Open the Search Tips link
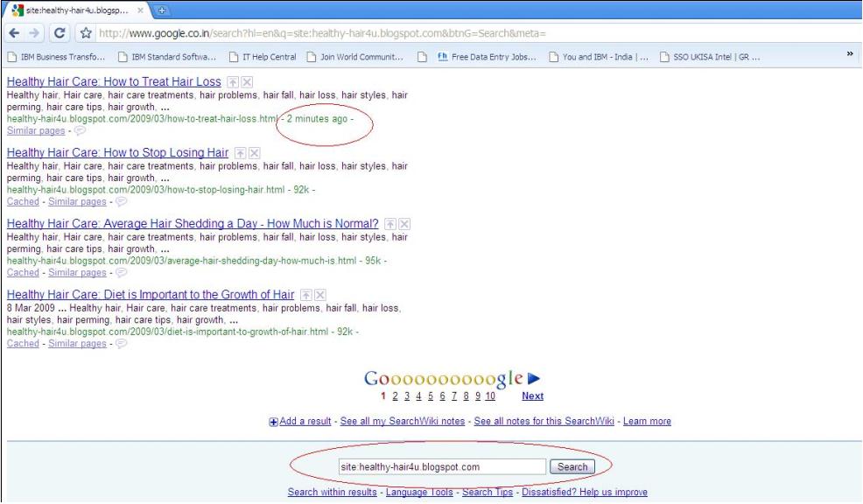The width and height of the screenshot is (863, 504). [488, 493]
